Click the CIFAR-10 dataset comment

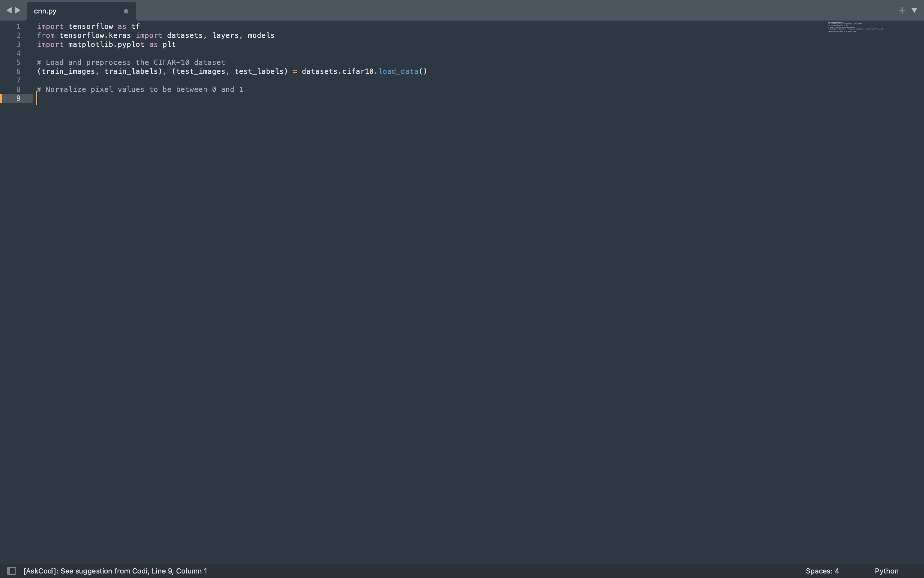[x=131, y=62]
